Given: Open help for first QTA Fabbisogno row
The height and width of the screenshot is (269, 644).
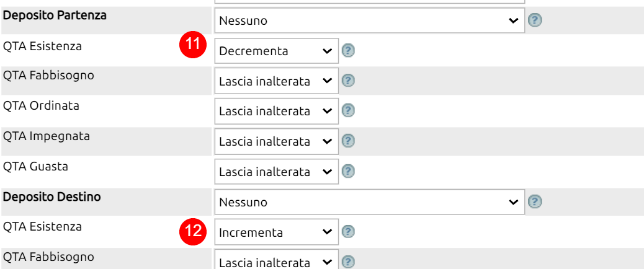Looking at the screenshot, I should coord(348,81).
